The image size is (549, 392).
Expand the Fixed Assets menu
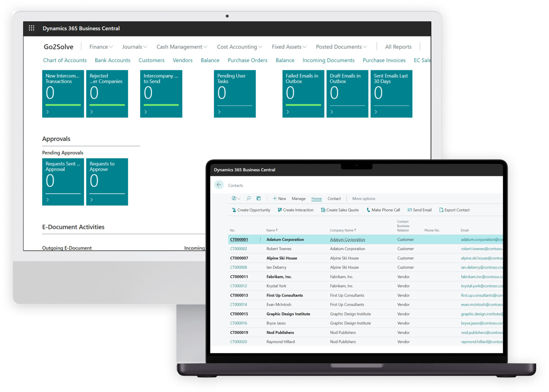point(289,47)
